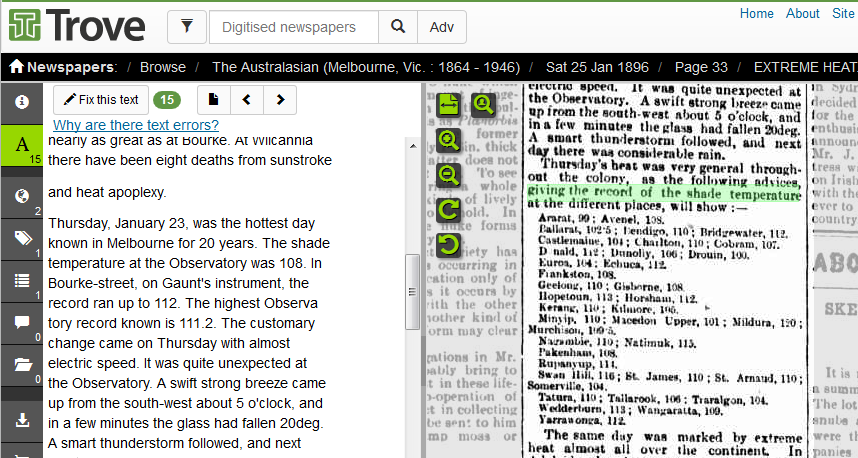Click the Digitised newspapers search field
Image resolution: width=858 pixels, height=458 pixels.
[x=294, y=27]
